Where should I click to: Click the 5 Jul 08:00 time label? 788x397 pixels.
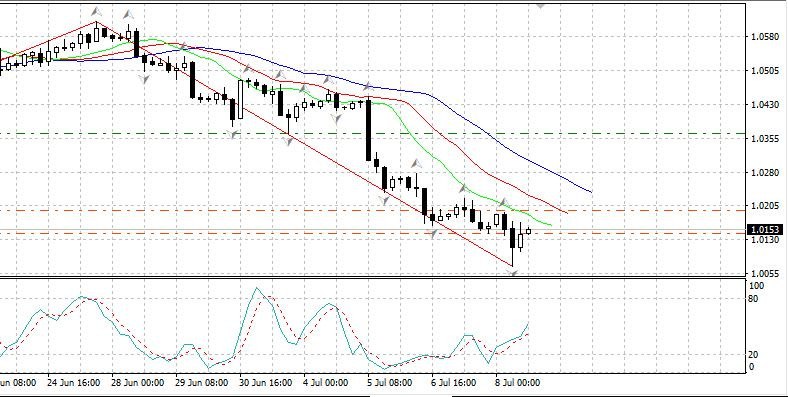390,383
